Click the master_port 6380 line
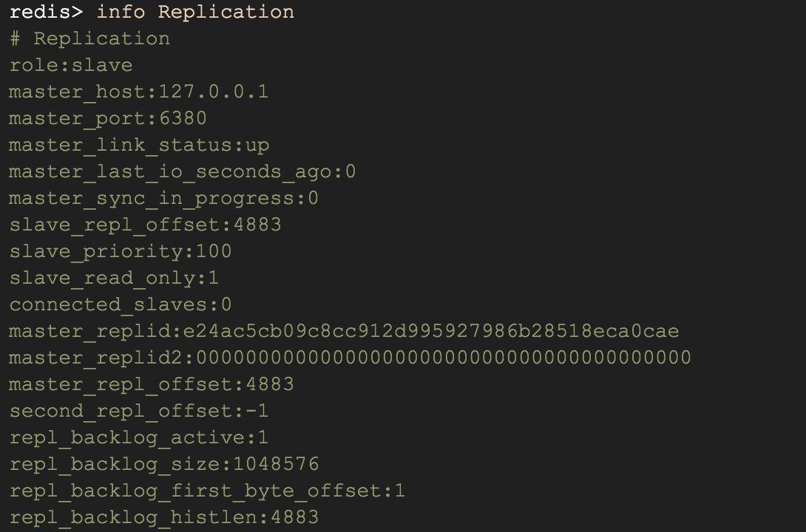Screen dimensions: 806x532 click(x=108, y=118)
